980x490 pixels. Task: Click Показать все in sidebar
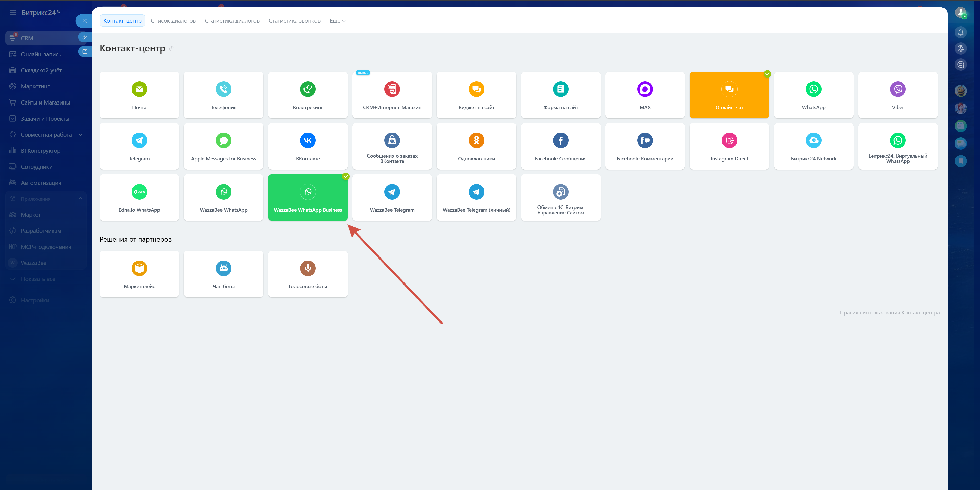(38, 279)
